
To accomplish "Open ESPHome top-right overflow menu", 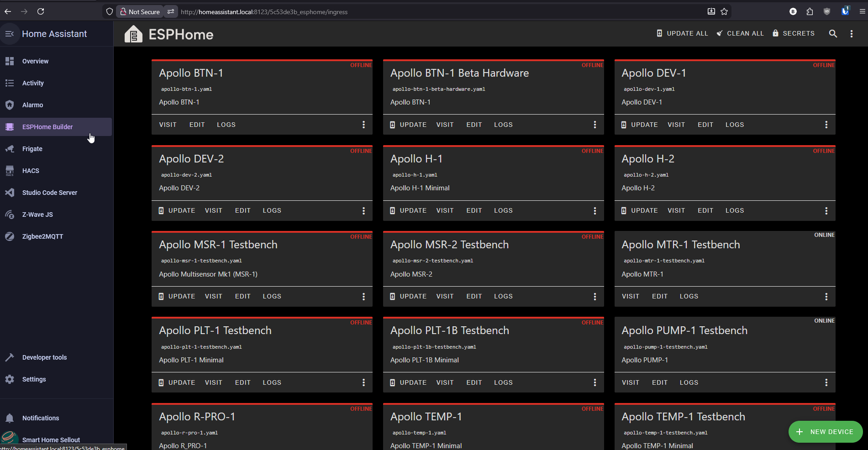I will tap(852, 33).
